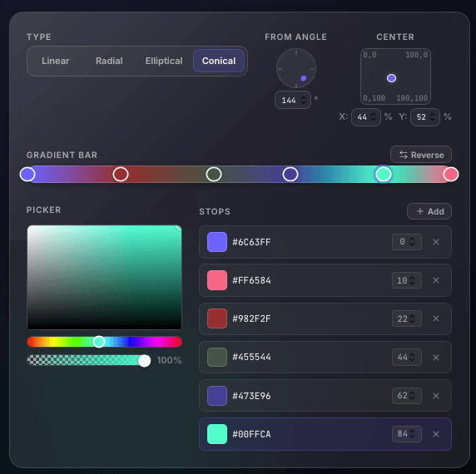The image size is (476, 474).
Task: Select the pink stop handle on gradient bar
Action: (x=451, y=175)
